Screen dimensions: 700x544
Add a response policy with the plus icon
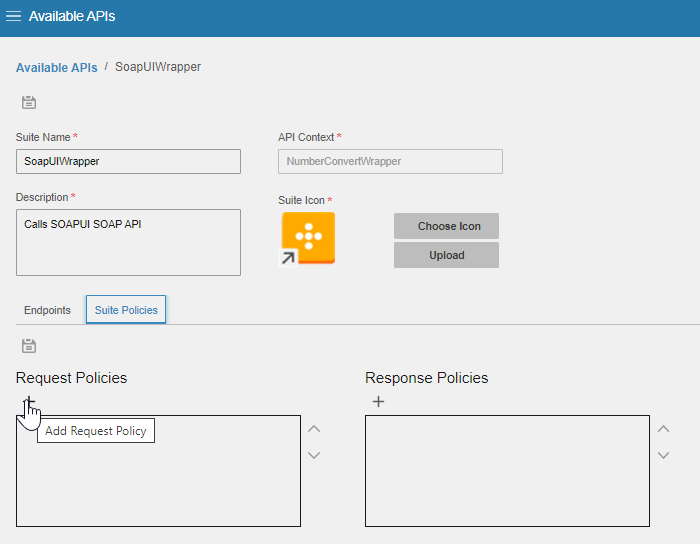(378, 402)
